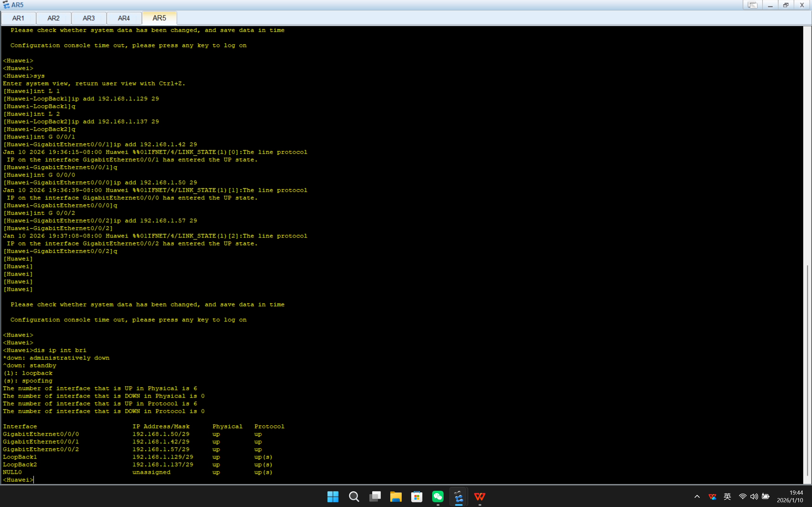The height and width of the screenshot is (507, 812).
Task: Expand hidden system tray icons
Action: (x=697, y=497)
